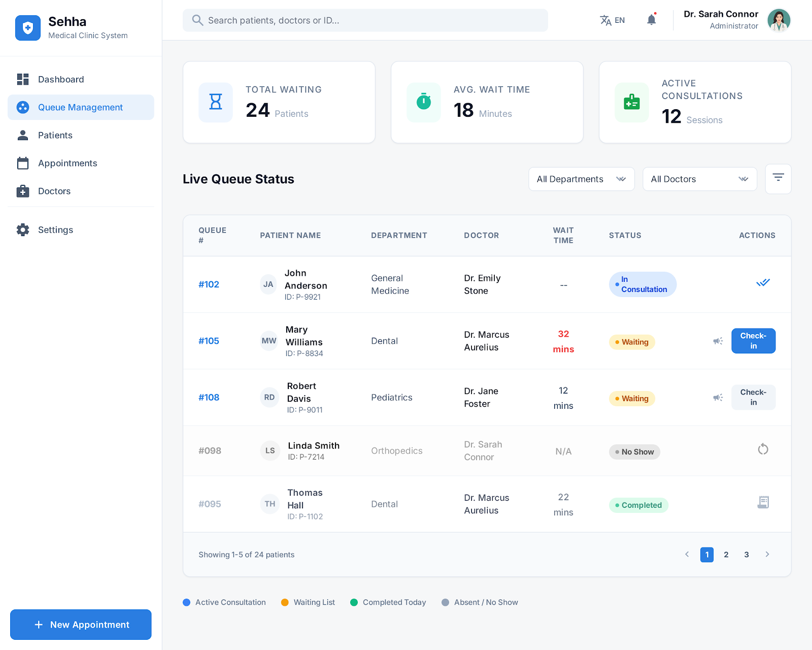Mark John Anderson's consultation done with double-check icon

point(763,283)
